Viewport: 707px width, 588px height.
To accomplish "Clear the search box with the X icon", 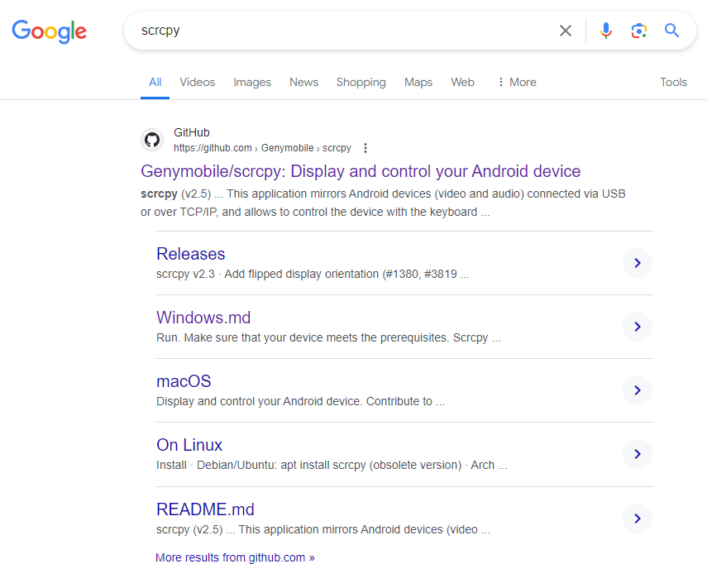I will pos(566,31).
